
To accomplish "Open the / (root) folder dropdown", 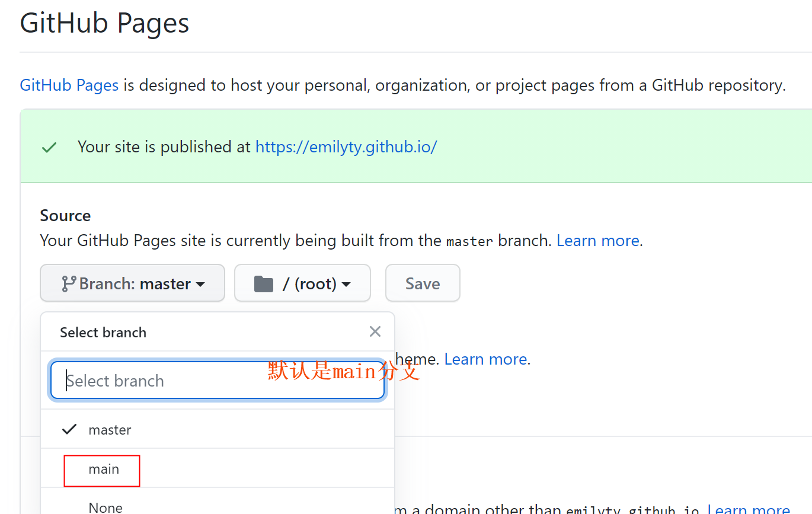I will click(x=302, y=283).
